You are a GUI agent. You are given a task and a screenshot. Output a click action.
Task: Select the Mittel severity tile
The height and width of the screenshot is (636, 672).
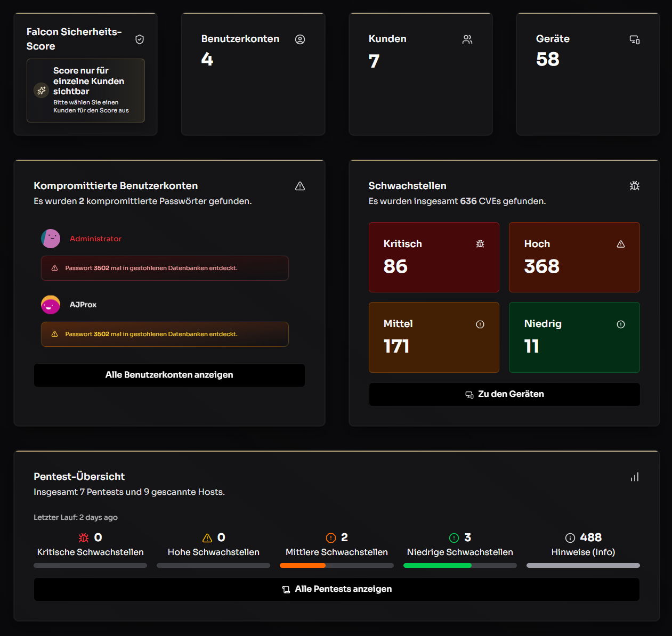click(434, 338)
